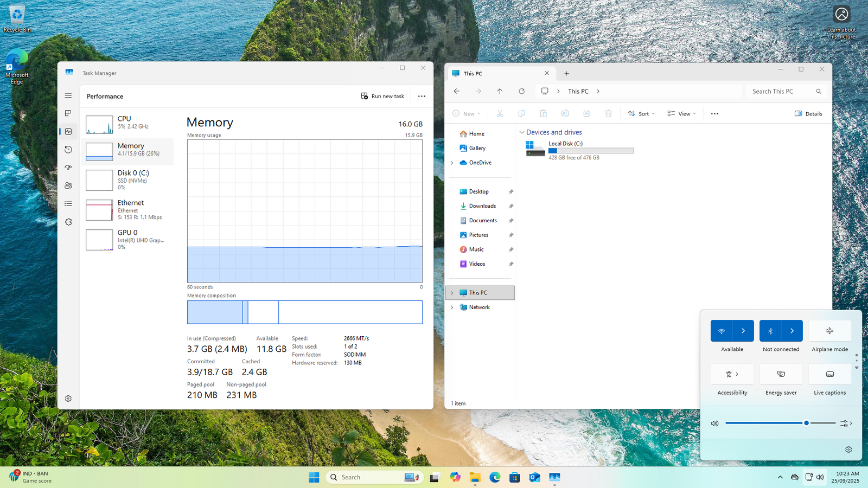This screenshot has width=868, height=488.
Task: Toggle Wi-Fi in quick settings
Action: click(x=722, y=331)
